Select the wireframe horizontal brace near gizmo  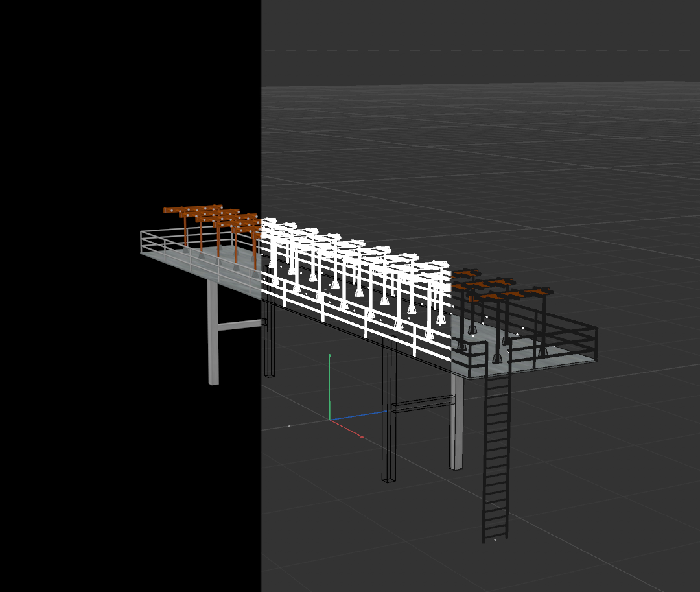point(423,403)
